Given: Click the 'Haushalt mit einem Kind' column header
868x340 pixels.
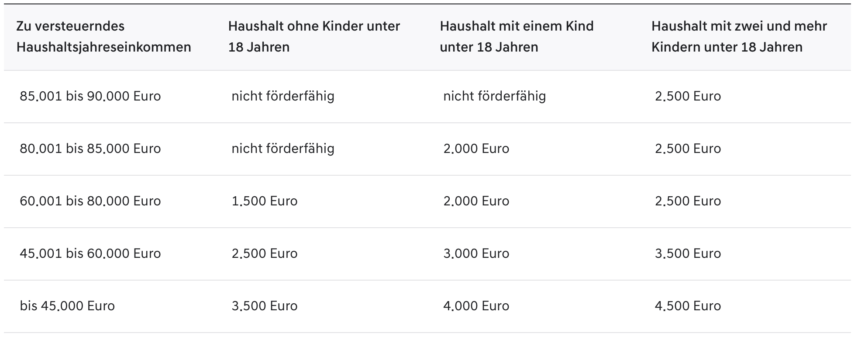Looking at the screenshot, I should click(517, 37).
